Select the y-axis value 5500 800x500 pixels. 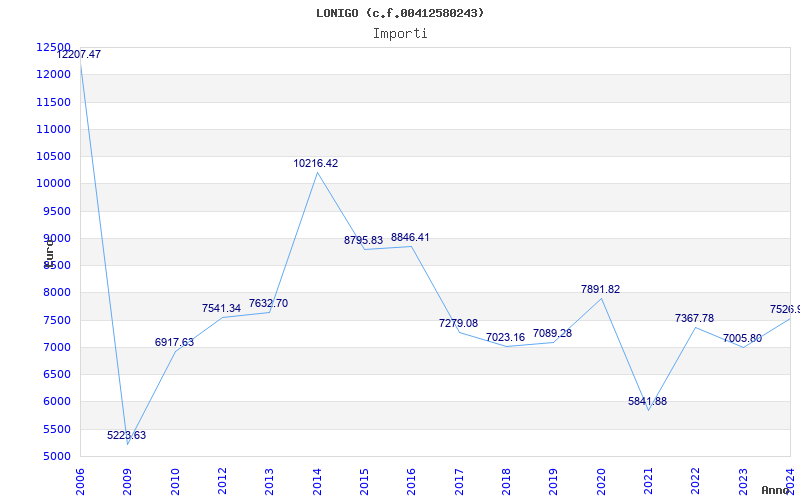pyautogui.click(x=57, y=429)
